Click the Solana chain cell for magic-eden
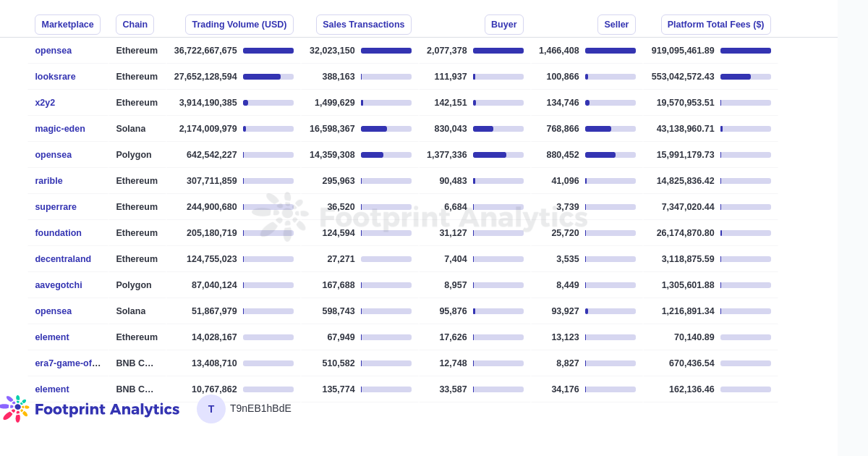Image resolution: width=868 pixels, height=456 pixels. pos(131,129)
